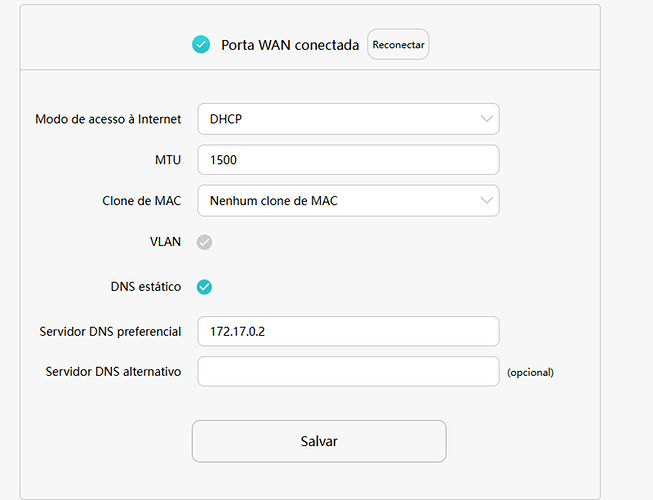The image size is (653, 500).
Task: Click the DNS estático label text
Action: 146,287
